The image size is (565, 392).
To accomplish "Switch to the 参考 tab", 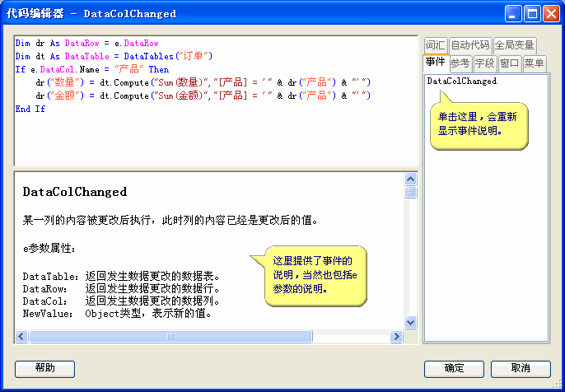I will pyautogui.click(x=460, y=63).
